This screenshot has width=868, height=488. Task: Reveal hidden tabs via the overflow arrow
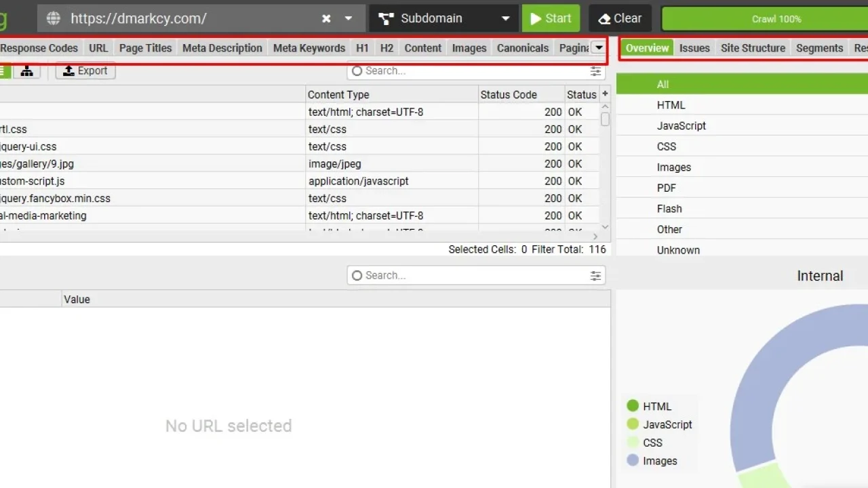click(599, 47)
